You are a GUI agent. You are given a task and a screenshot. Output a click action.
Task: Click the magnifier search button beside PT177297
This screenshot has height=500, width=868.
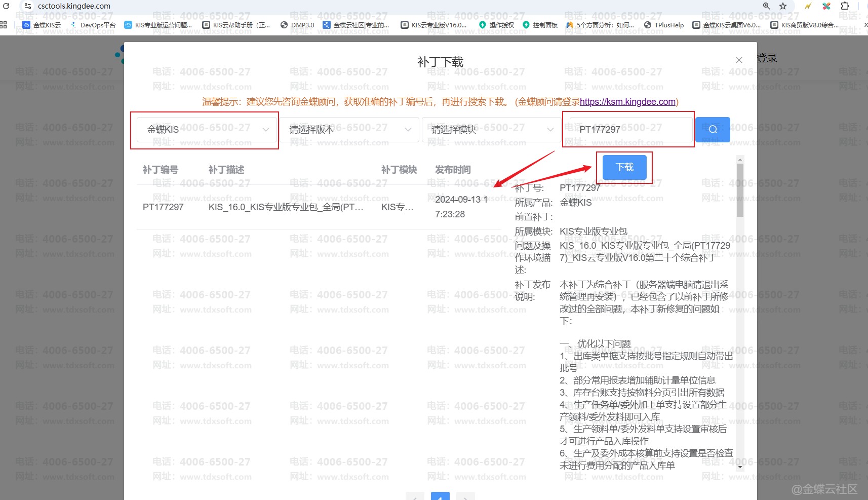pos(713,129)
